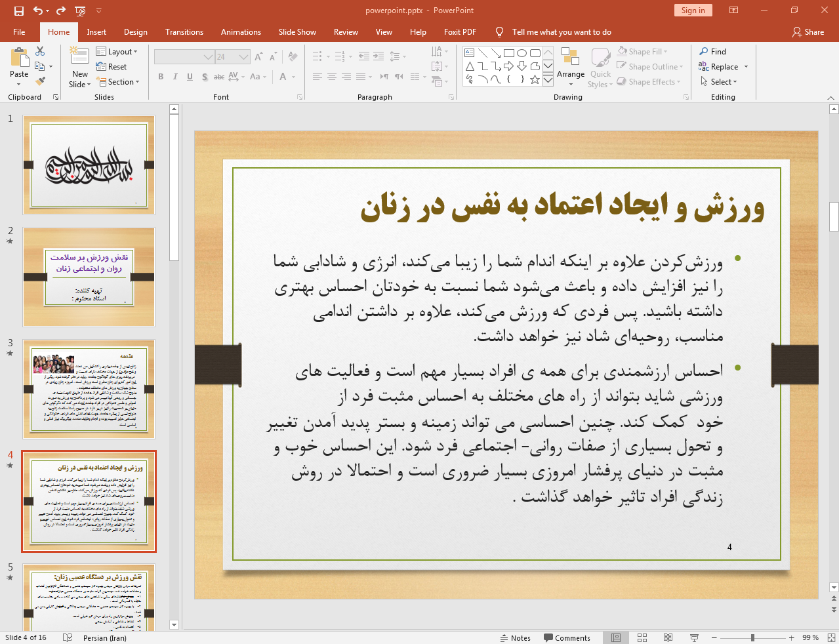The width and height of the screenshot is (839, 644).
Task: Toggle bold formatting
Action: point(160,77)
